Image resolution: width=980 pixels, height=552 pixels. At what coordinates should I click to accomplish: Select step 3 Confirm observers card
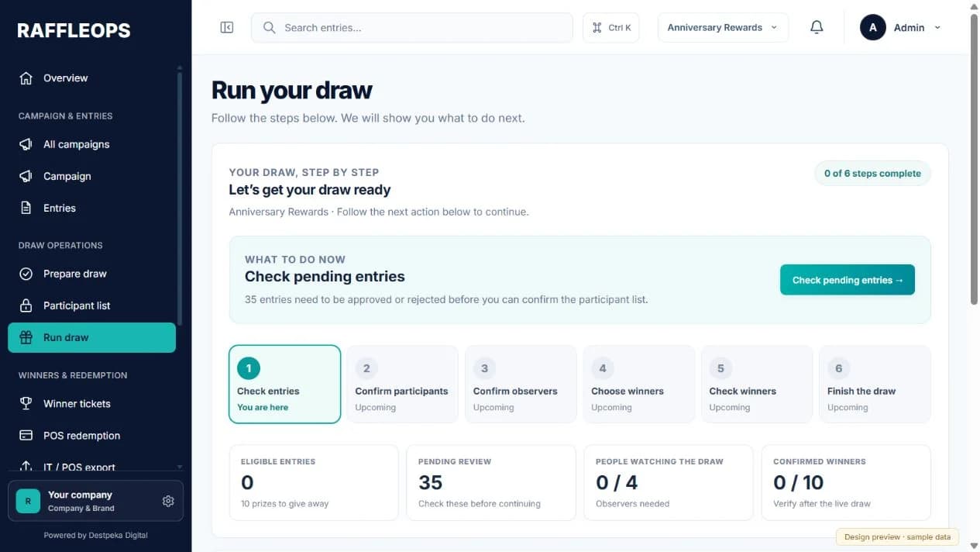(521, 385)
